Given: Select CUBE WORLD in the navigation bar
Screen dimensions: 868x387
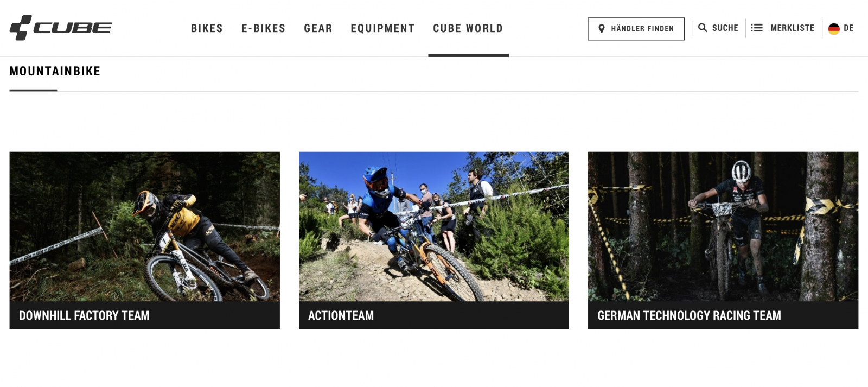Looking at the screenshot, I should tap(468, 28).
